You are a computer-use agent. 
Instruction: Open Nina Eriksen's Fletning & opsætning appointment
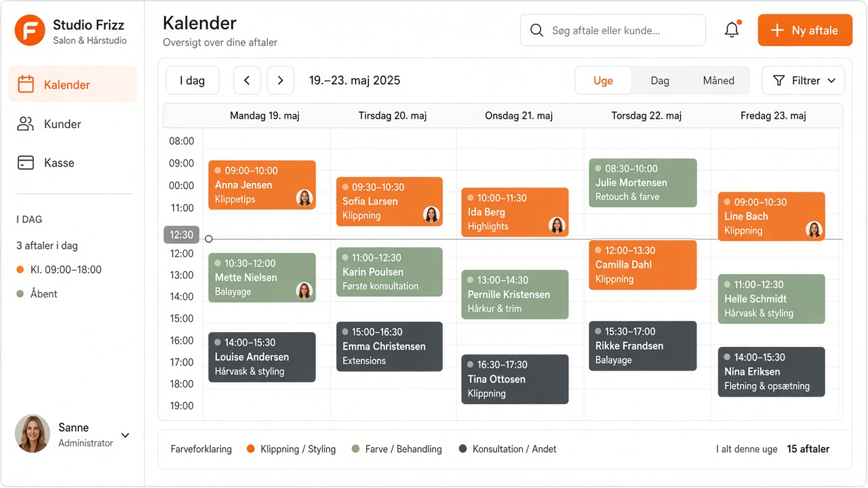pos(772,372)
